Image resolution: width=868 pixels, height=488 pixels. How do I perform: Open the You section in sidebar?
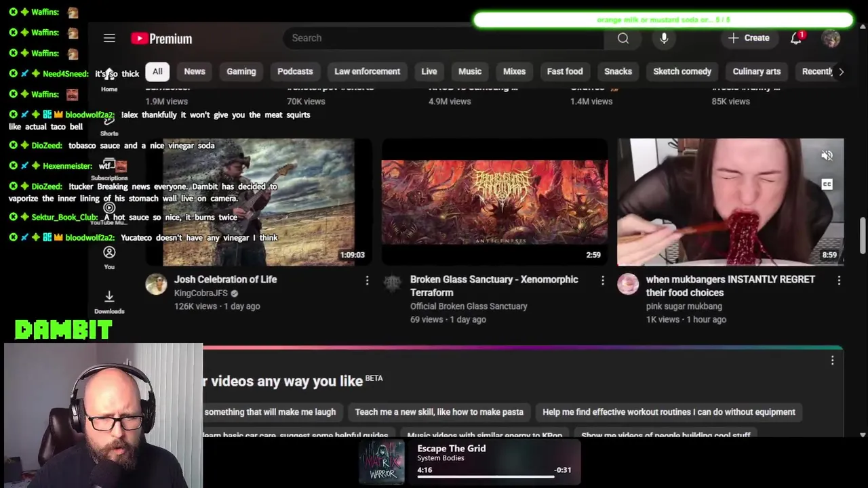click(x=109, y=258)
